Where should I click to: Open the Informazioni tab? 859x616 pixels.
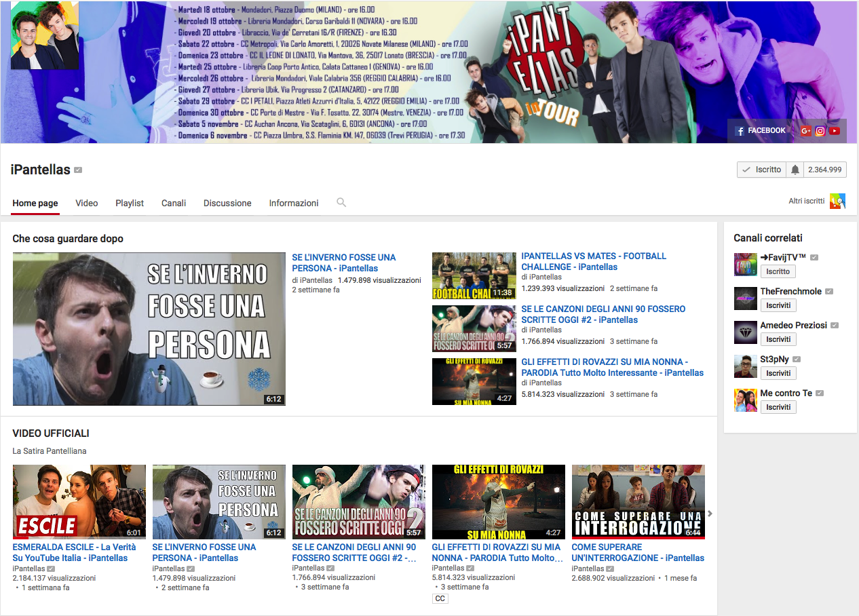(x=294, y=203)
